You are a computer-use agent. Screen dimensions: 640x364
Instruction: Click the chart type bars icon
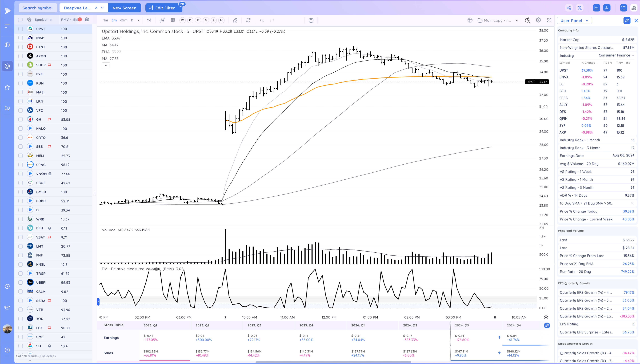pyautogui.click(x=149, y=20)
